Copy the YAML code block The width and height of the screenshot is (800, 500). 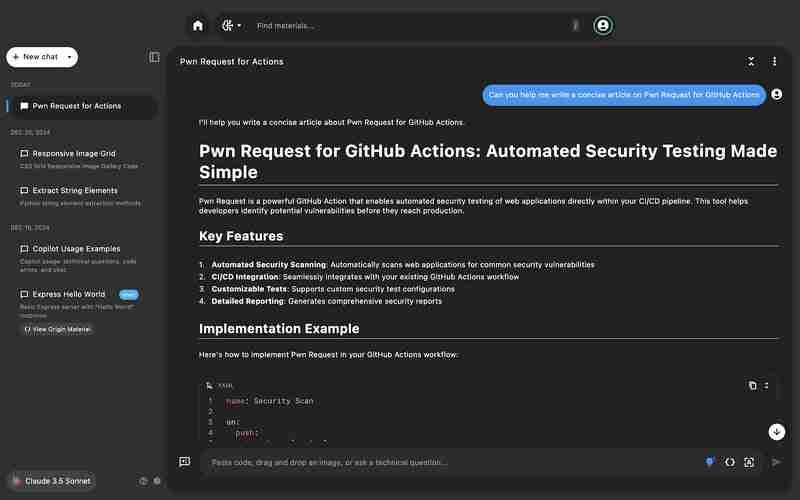coord(752,385)
